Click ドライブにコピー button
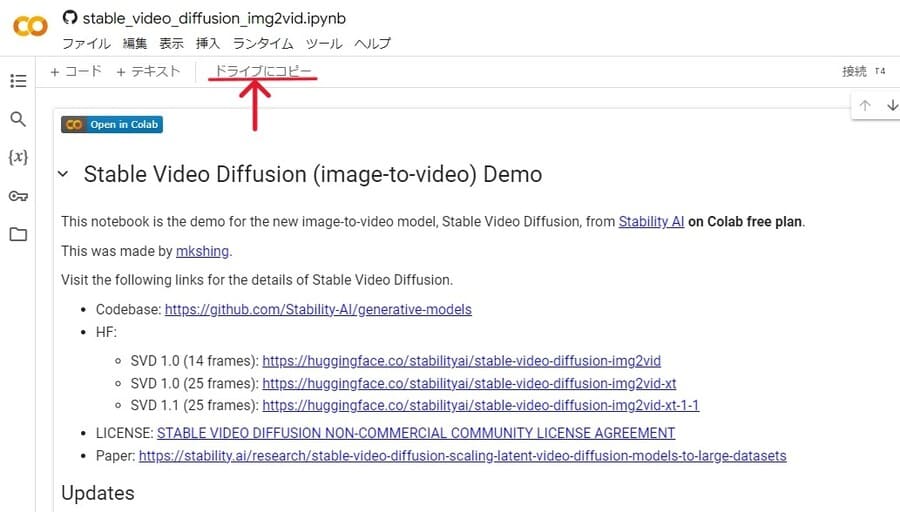Image resolution: width=900 pixels, height=512 pixels. point(263,71)
